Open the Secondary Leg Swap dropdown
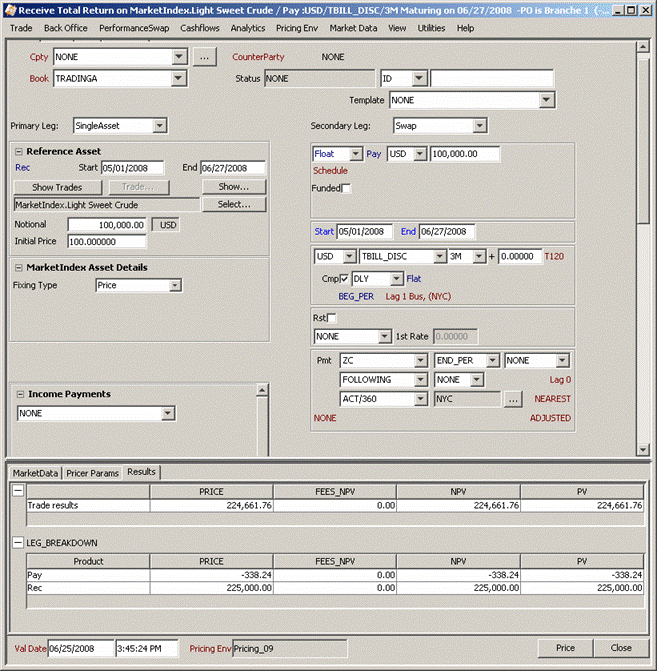 (479, 126)
